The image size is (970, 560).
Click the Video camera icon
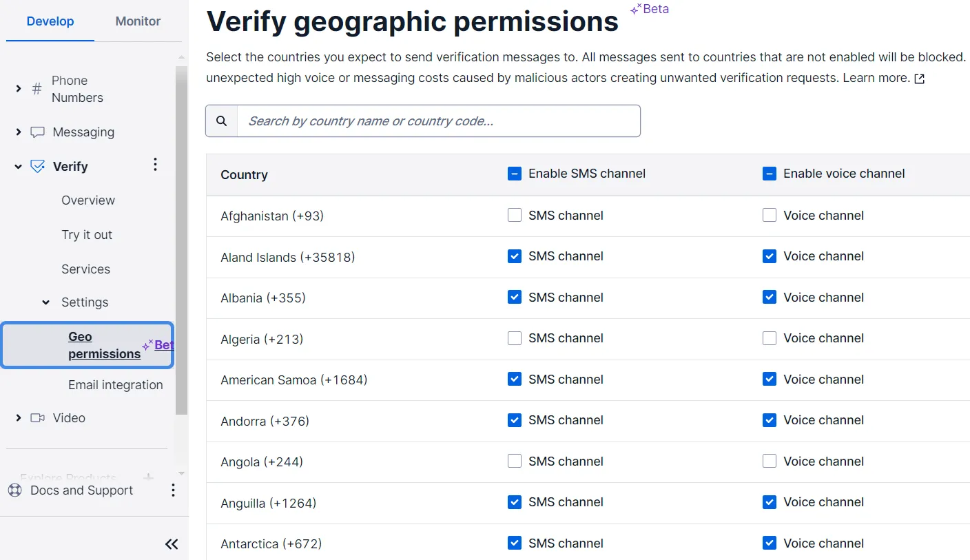click(38, 418)
